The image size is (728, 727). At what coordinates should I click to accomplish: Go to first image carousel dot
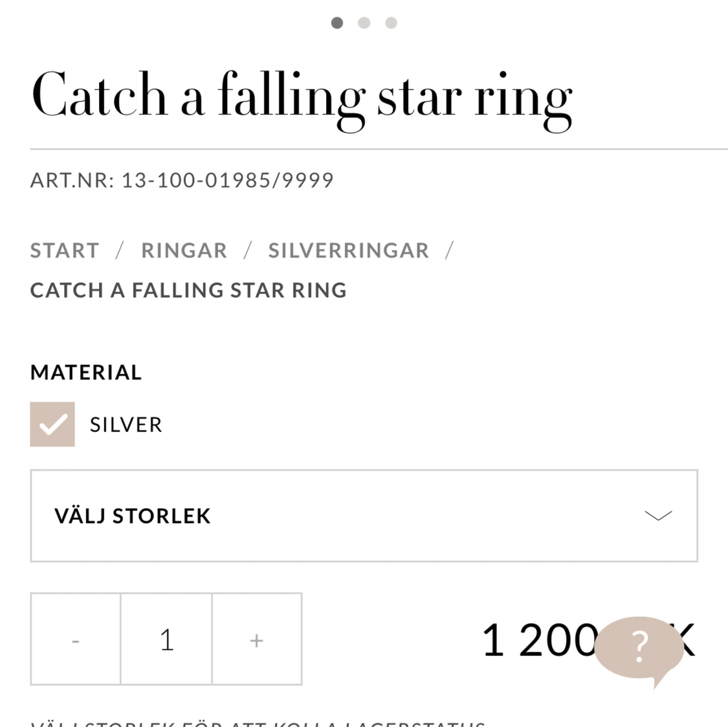coord(337,23)
